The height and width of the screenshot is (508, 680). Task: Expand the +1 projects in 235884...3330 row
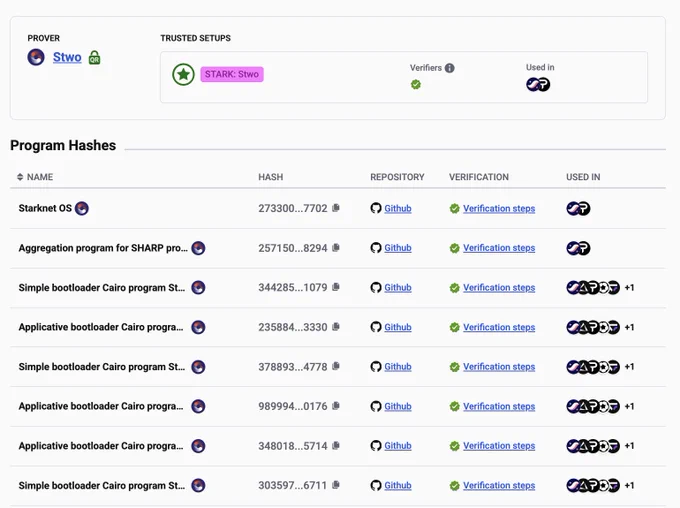click(x=629, y=327)
